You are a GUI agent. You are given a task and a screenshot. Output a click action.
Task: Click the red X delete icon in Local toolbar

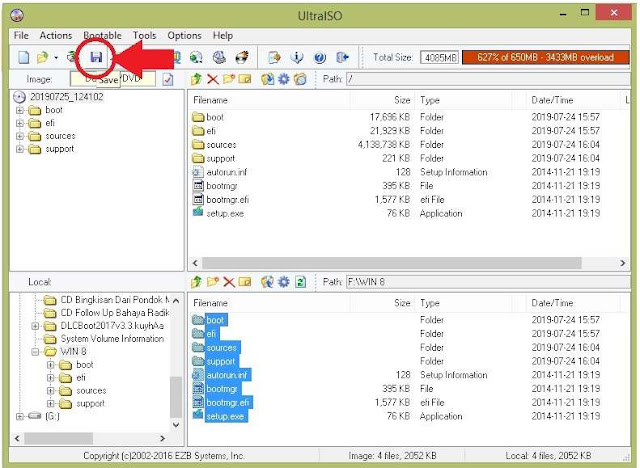coord(229,282)
